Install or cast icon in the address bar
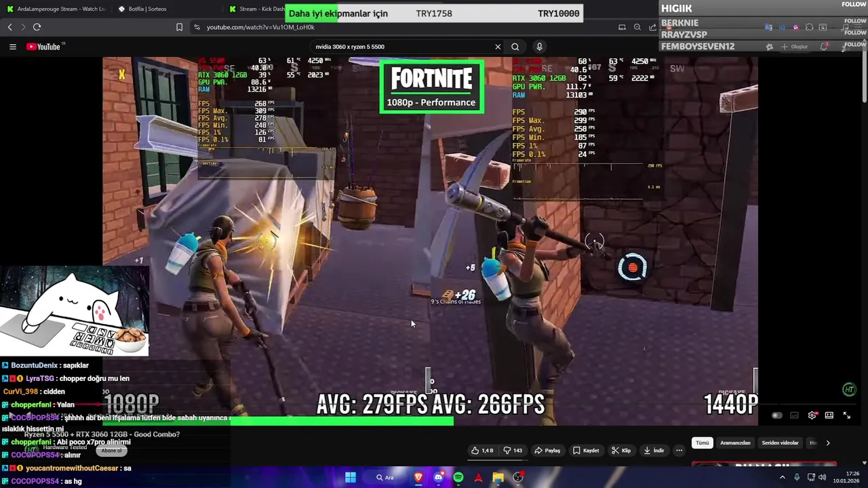The image size is (868, 488). 622,27
